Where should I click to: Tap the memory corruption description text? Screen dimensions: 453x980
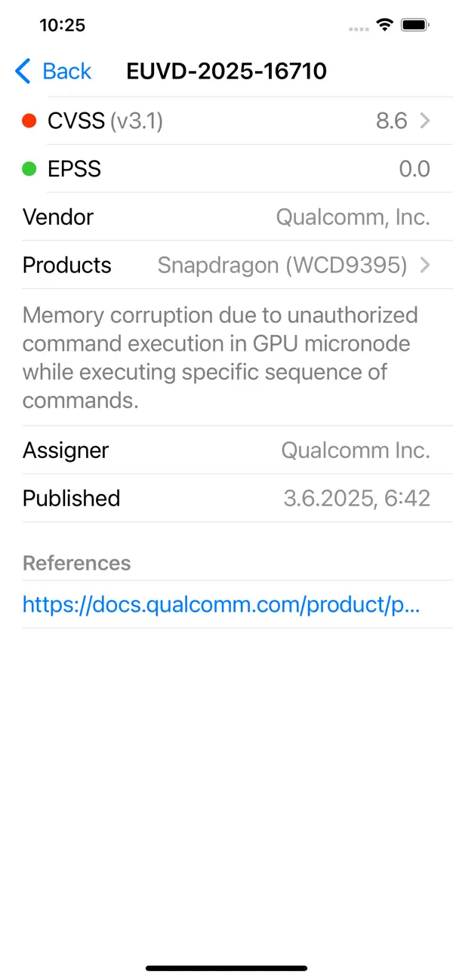(x=220, y=358)
